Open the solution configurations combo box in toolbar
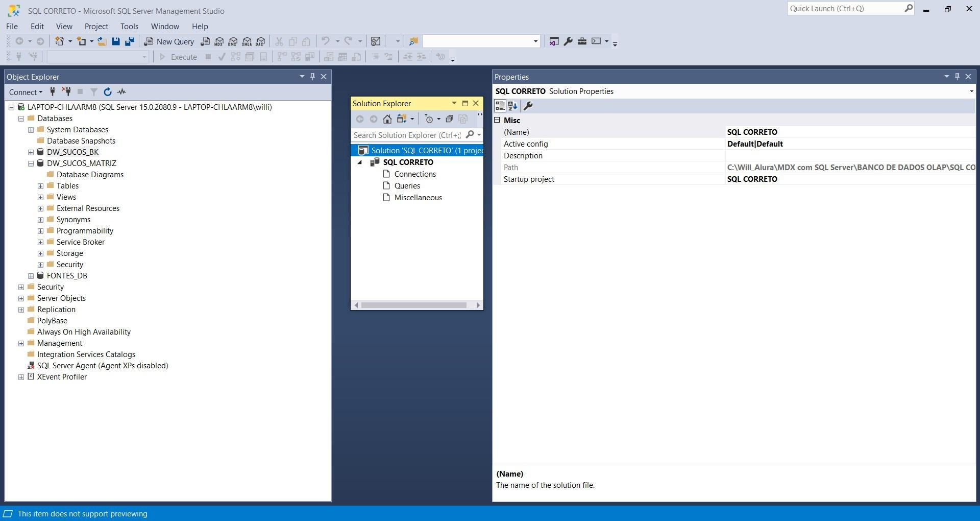 (481, 41)
